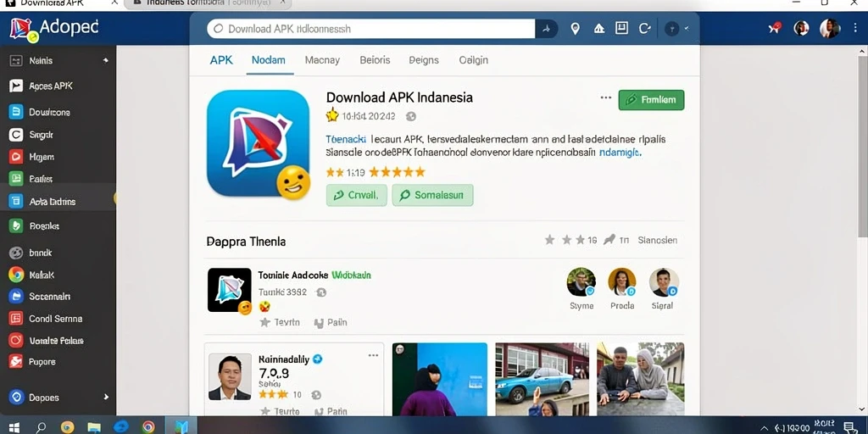Open the Tomiale Aadcoke app icon
This screenshot has height=434, width=868.
pos(229,290)
